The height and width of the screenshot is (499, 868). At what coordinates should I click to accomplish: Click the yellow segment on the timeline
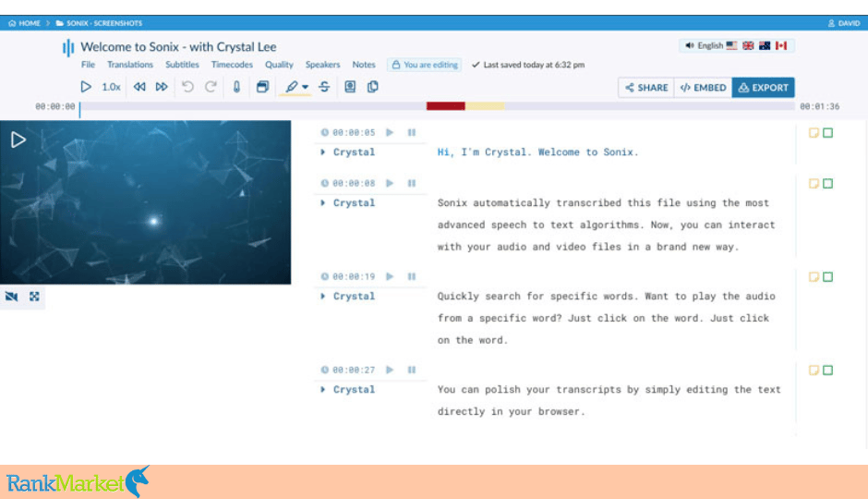click(485, 105)
